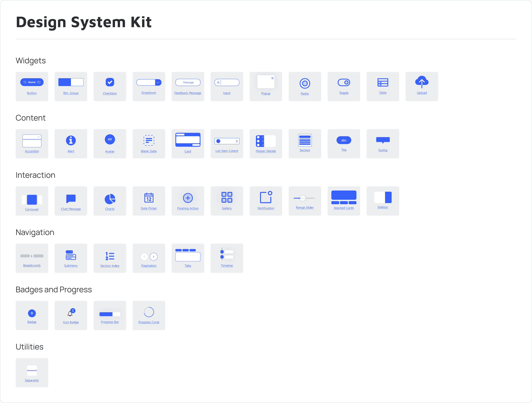
Task: Click the blue Home button
Action: [x=32, y=82]
